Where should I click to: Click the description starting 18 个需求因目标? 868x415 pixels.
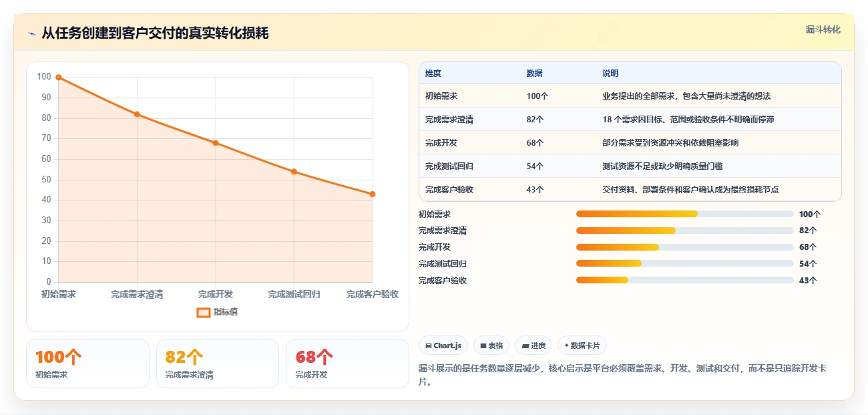tap(688, 120)
